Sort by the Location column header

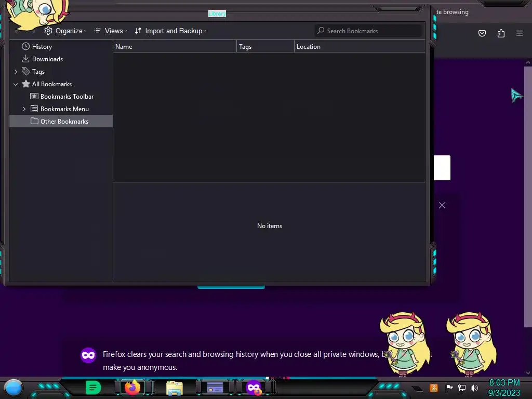pos(360,46)
